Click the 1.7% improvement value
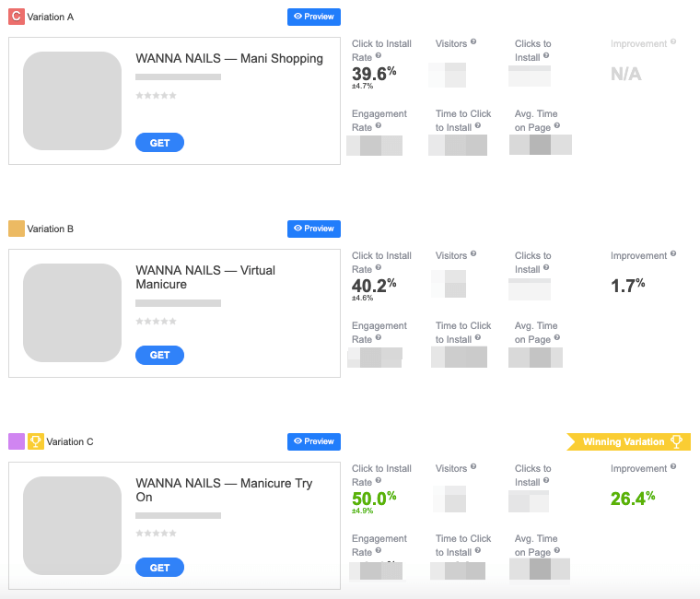 coord(627,286)
